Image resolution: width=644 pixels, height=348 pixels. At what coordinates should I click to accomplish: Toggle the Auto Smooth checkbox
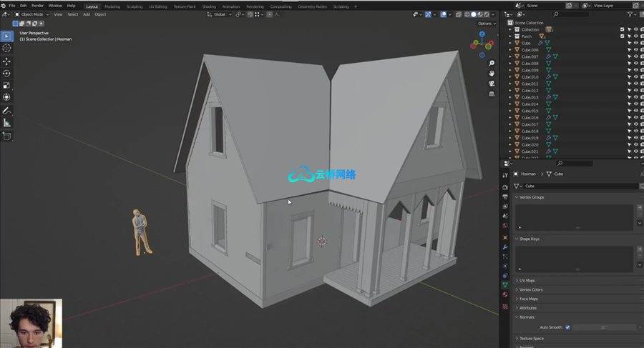567,327
